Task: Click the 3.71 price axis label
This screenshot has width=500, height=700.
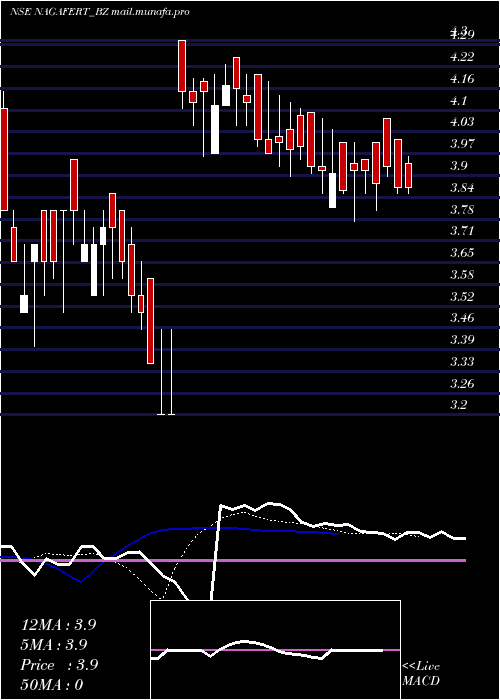Action: 462,231
